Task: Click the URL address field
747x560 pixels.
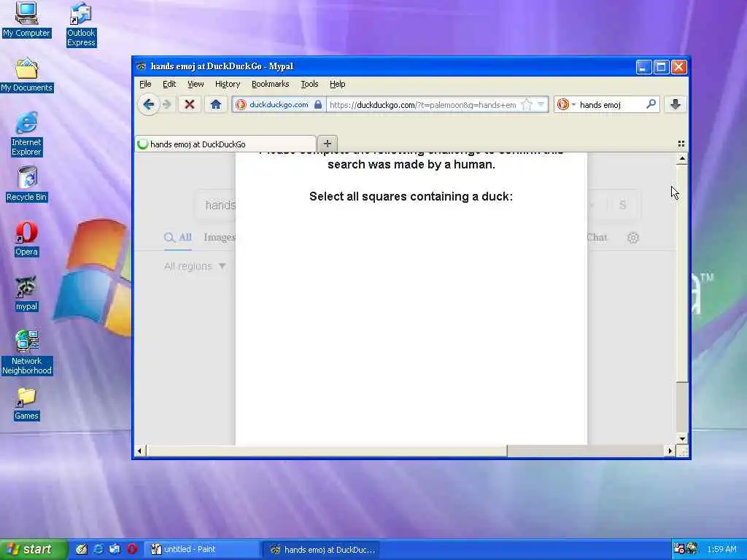Action: pos(423,105)
